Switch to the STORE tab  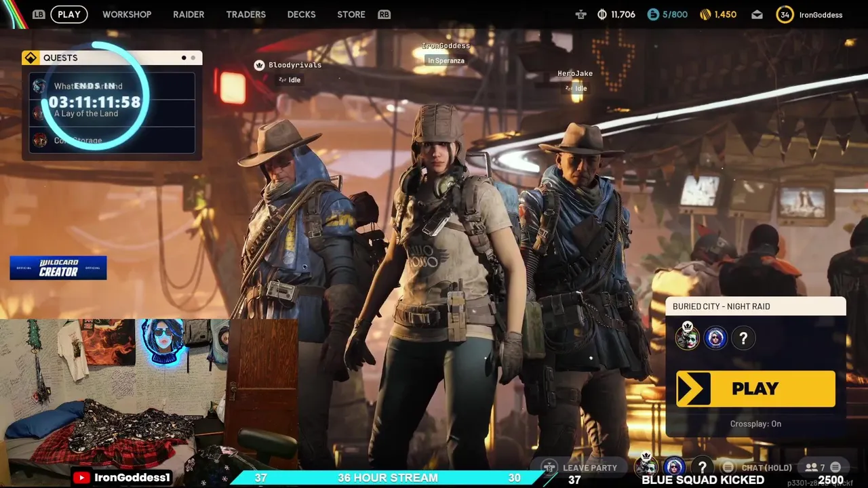[351, 14]
